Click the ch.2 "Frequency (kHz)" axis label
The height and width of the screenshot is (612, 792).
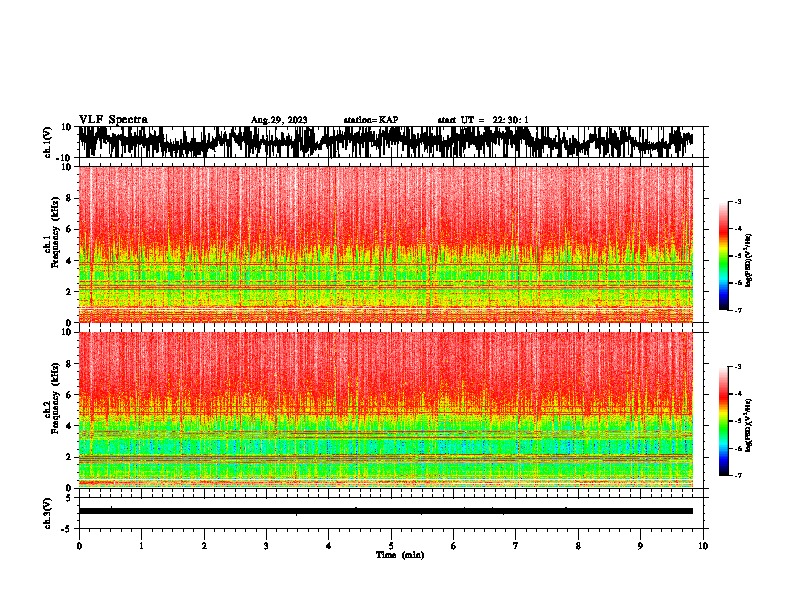click(x=55, y=398)
